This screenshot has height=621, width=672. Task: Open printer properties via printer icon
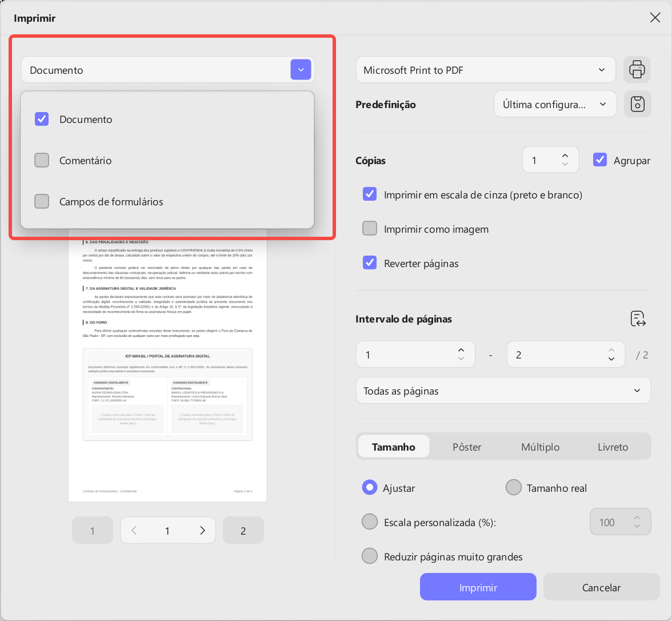click(x=637, y=70)
